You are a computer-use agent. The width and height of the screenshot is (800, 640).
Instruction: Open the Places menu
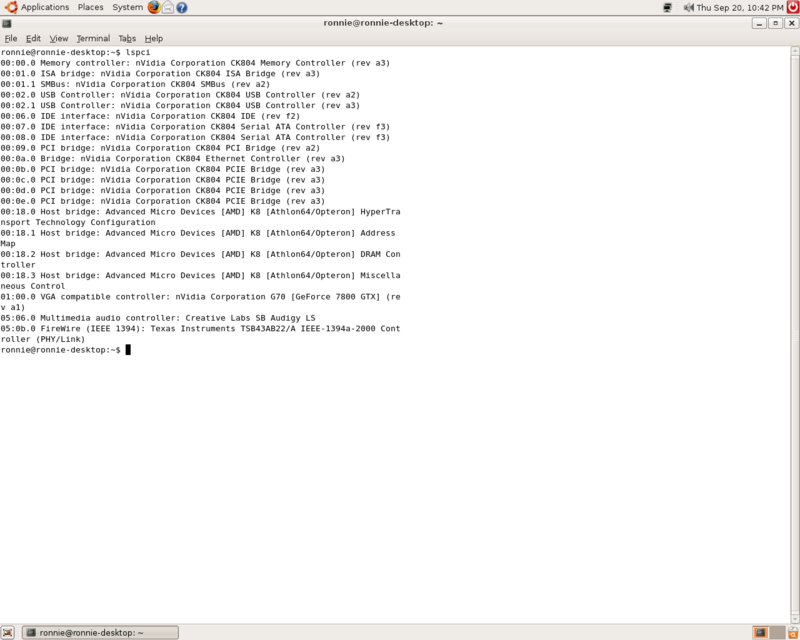point(90,7)
